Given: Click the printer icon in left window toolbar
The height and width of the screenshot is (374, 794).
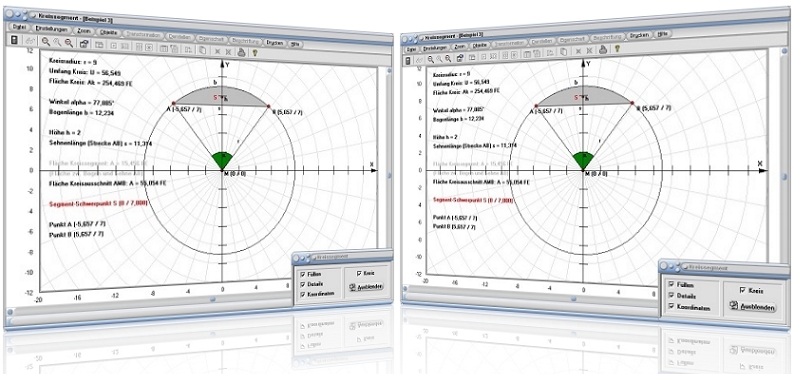Looking at the screenshot, I should click(242, 52).
